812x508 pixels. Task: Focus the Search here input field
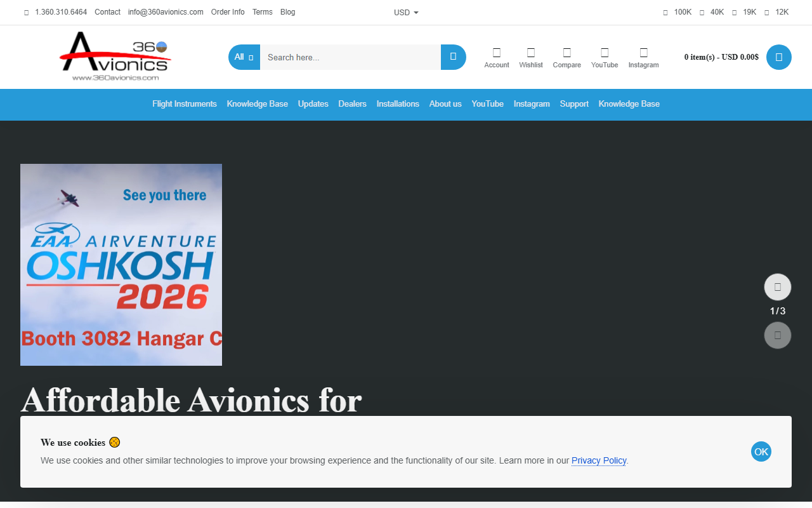(x=350, y=57)
